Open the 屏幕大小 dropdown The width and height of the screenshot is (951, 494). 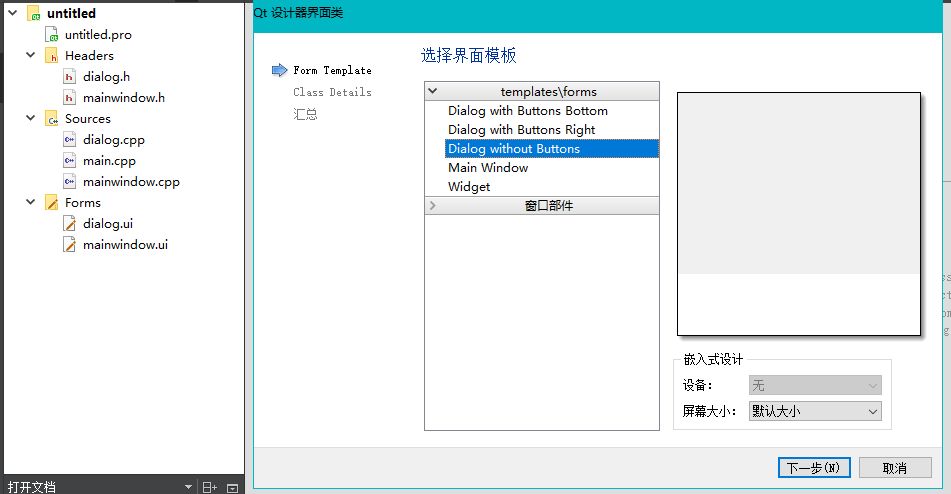[x=814, y=411]
